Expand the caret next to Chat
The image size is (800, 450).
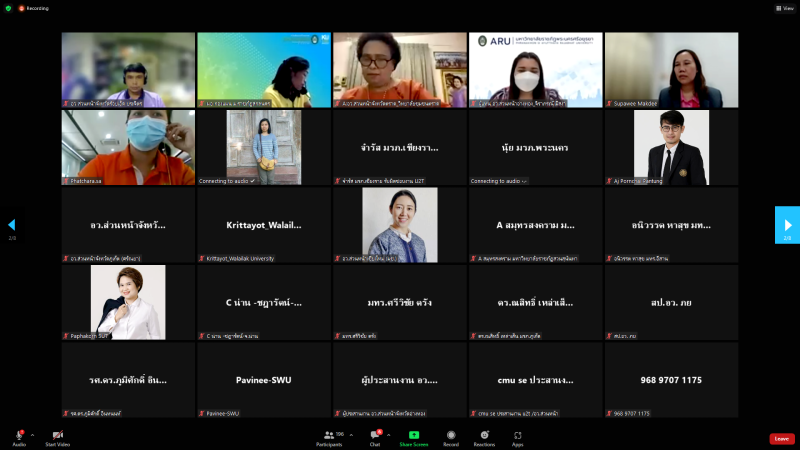[x=389, y=434]
